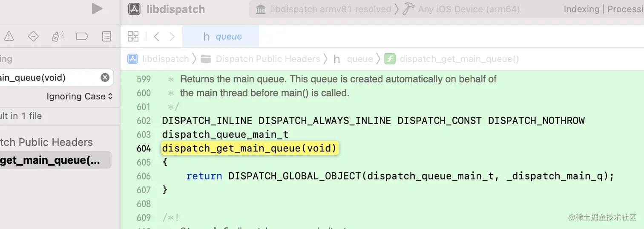Click the libdispatch project title
The image size is (644, 229).
pyautogui.click(x=175, y=9)
